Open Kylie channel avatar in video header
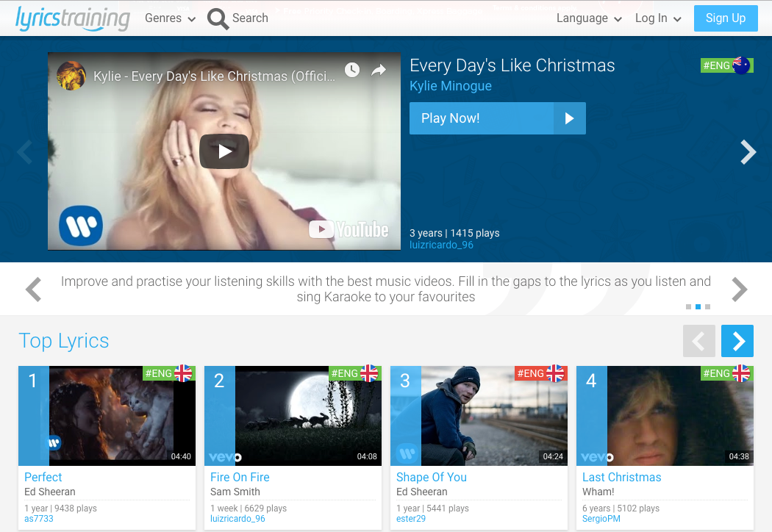 pyautogui.click(x=71, y=76)
